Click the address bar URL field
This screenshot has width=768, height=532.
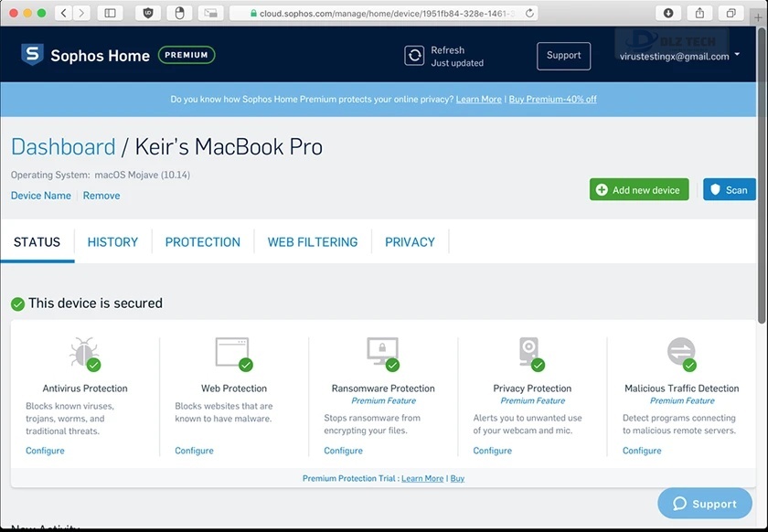pyautogui.click(x=383, y=13)
